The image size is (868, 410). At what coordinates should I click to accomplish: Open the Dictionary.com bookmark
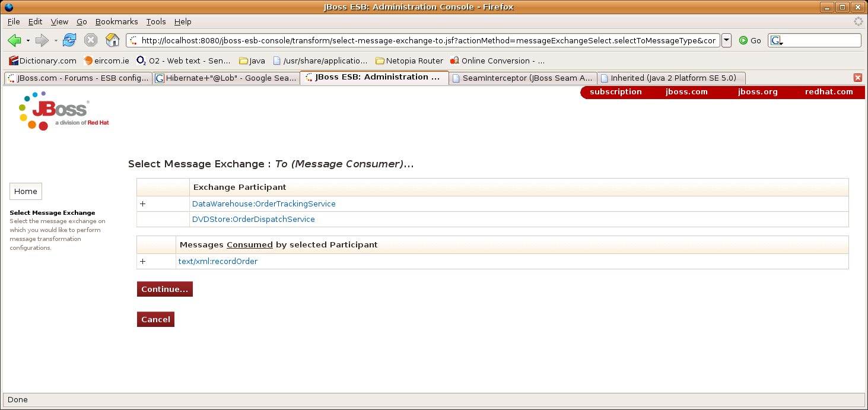(43, 61)
